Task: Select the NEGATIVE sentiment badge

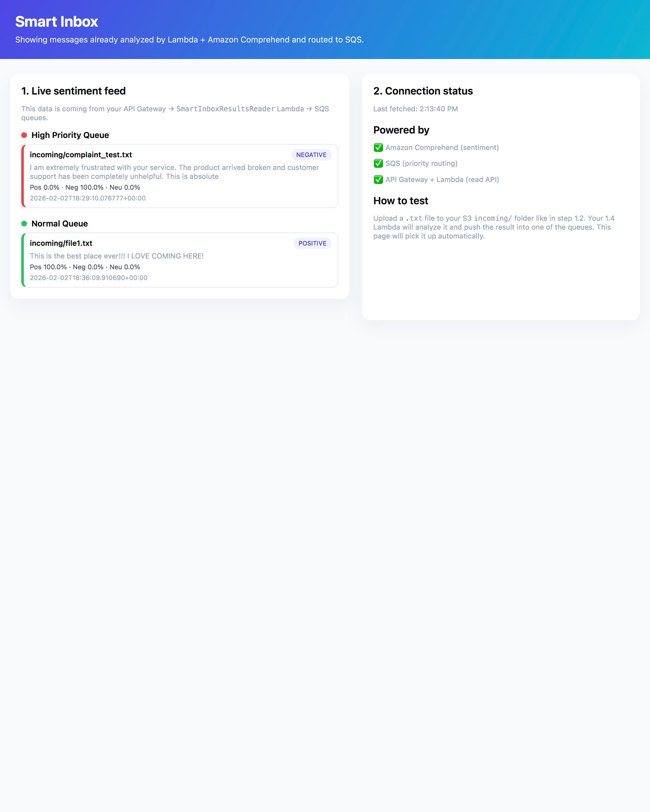Action: (x=311, y=155)
